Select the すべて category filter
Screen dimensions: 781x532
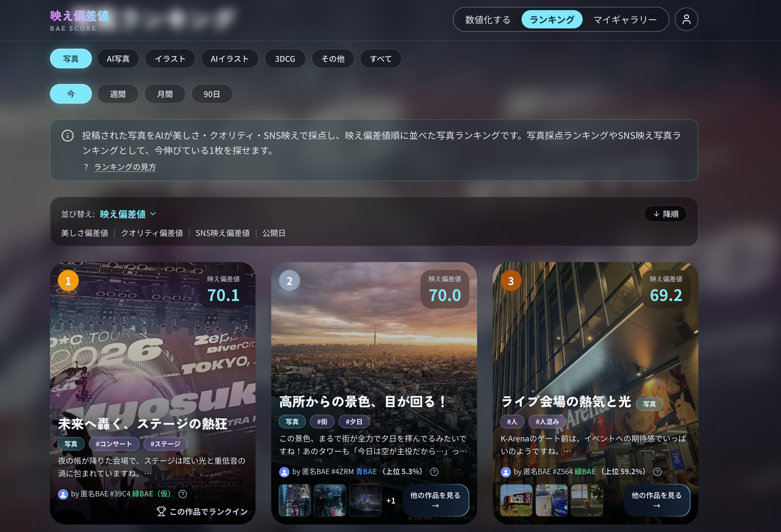[381, 59]
